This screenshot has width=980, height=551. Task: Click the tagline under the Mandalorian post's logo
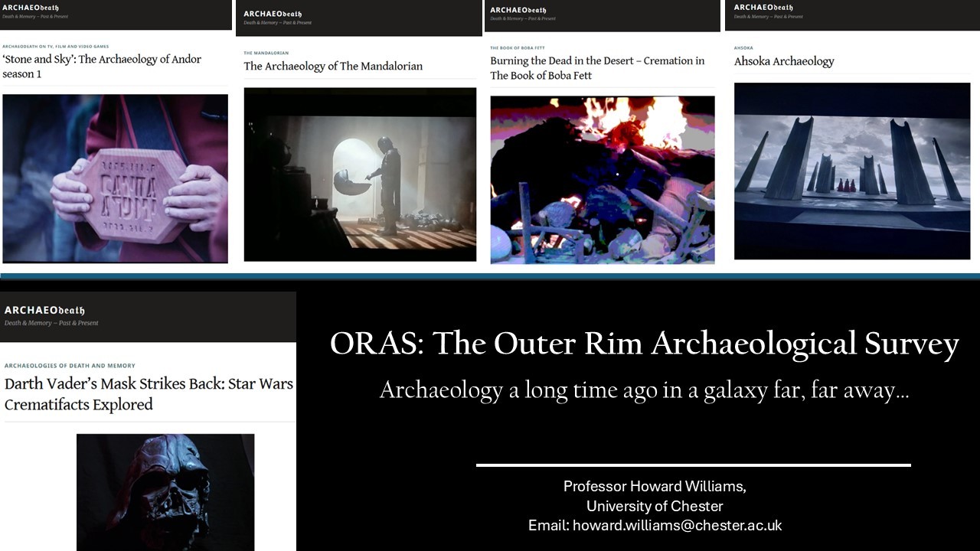[277, 23]
